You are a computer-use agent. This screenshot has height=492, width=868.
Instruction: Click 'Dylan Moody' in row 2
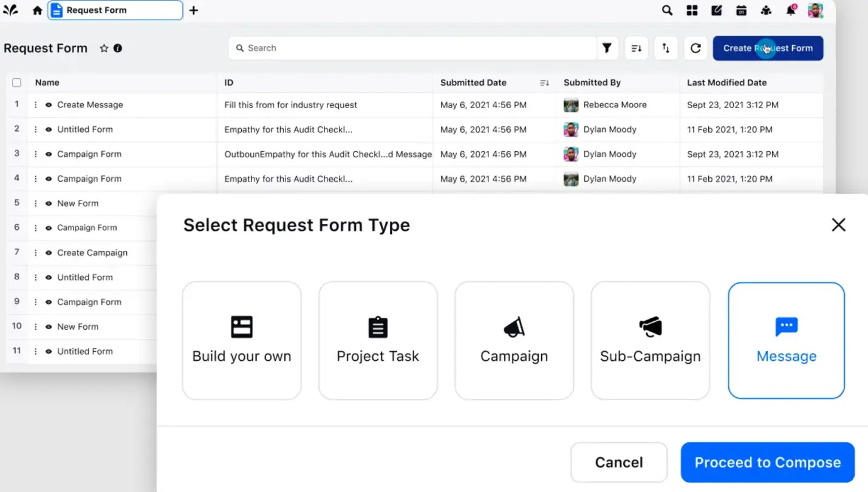coord(610,129)
